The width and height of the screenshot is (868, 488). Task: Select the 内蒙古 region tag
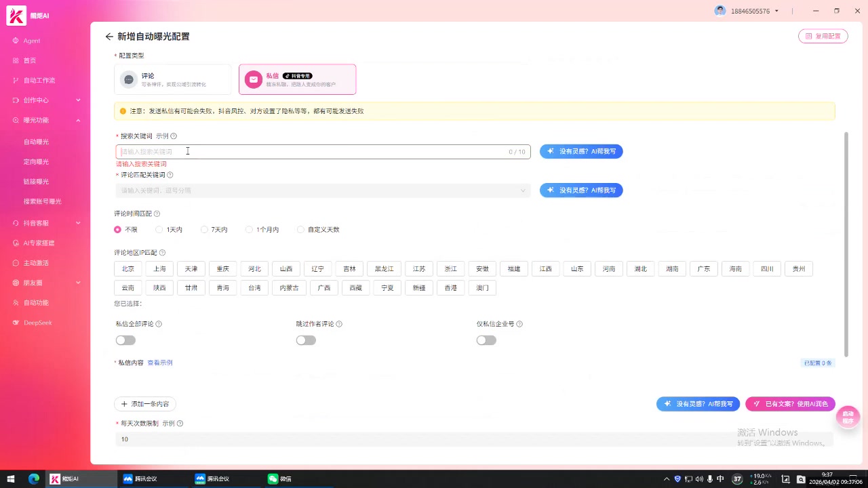point(289,288)
